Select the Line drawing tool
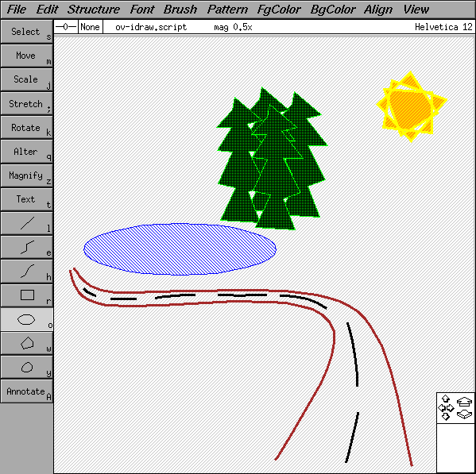 click(27, 224)
